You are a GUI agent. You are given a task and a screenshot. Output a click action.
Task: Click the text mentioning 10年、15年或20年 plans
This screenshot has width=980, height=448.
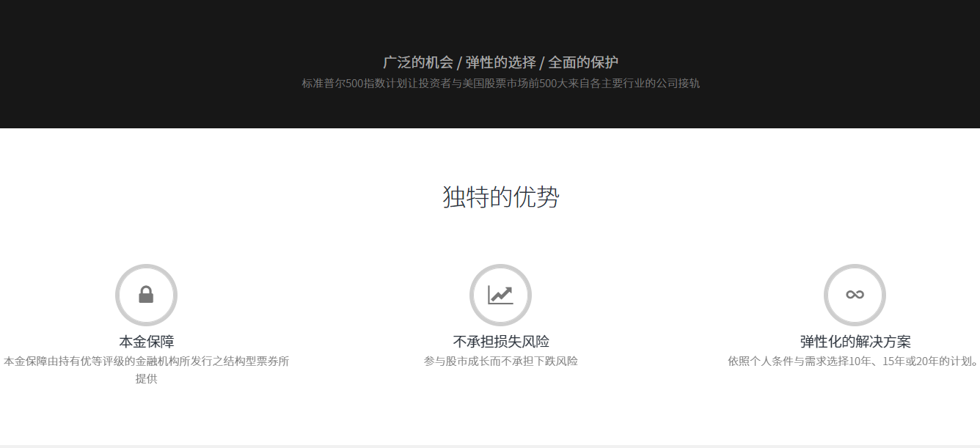pos(855,361)
